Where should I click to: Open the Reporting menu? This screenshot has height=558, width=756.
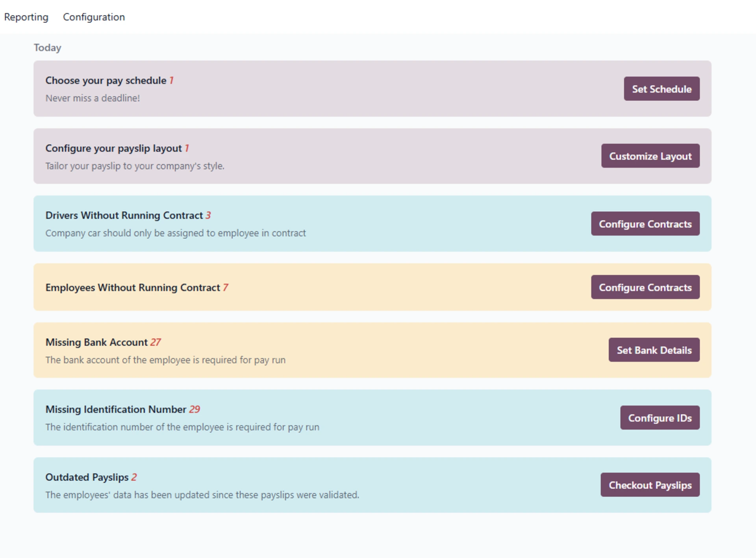(x=26, y=17)
